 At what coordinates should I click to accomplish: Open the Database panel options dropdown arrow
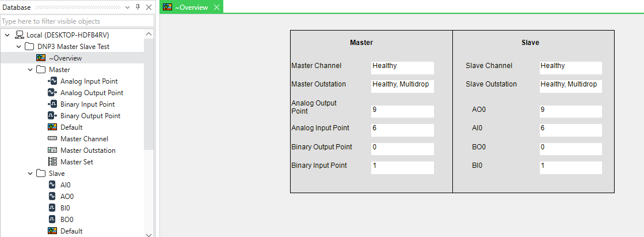click(x=128, y=7)
